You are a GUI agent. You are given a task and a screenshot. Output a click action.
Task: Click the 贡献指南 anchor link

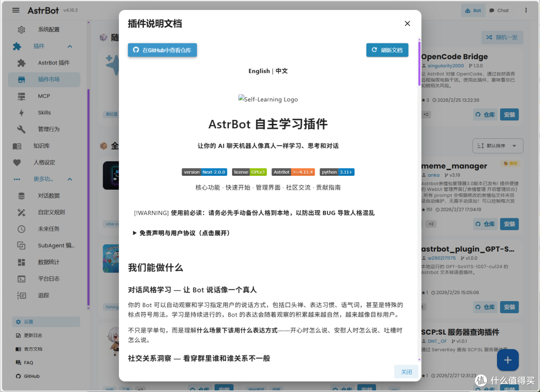(x=328, y=187)
